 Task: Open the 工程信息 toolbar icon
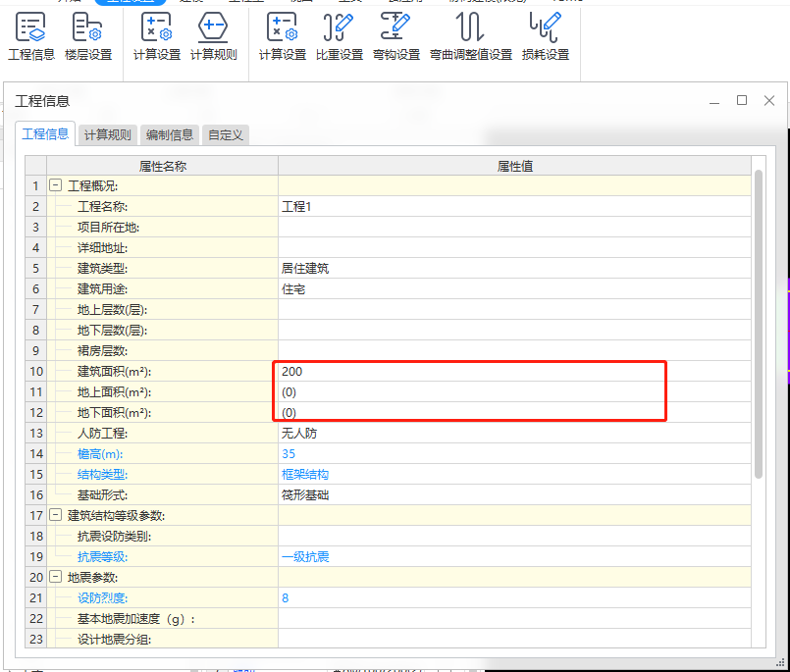coord(31,37)
